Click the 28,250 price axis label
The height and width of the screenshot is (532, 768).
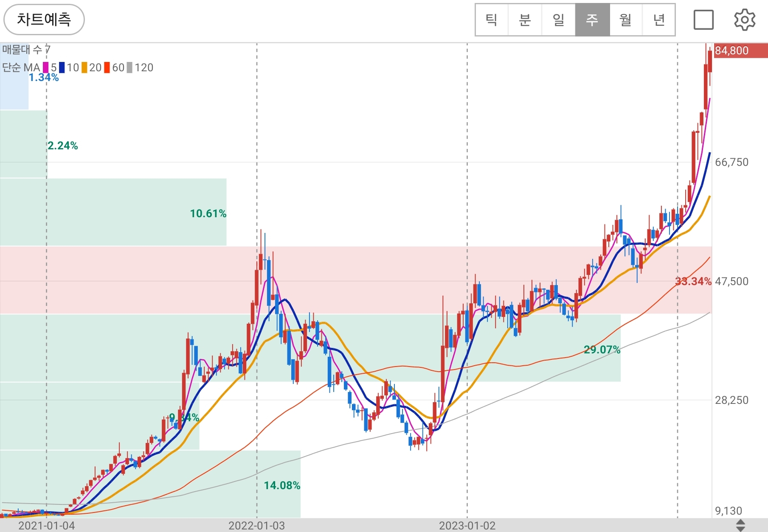pos(731,400)
